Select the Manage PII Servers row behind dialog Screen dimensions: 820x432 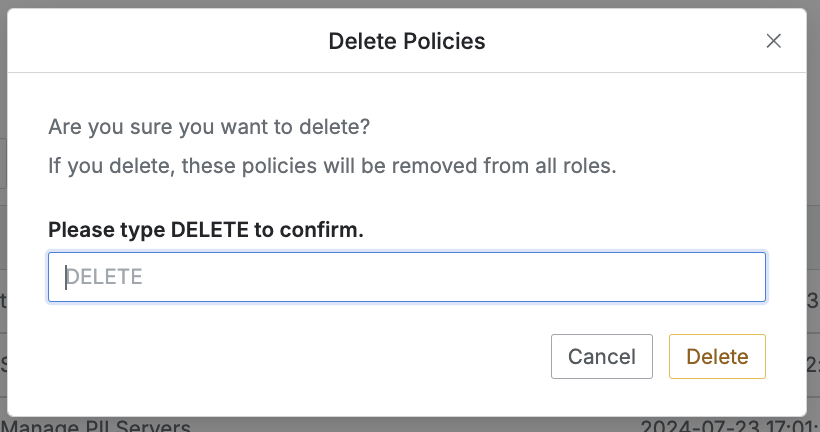95,426
